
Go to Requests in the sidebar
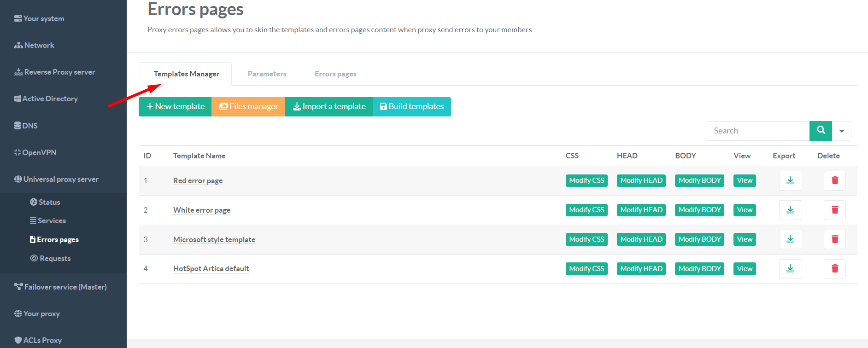(x=55, y=259)
